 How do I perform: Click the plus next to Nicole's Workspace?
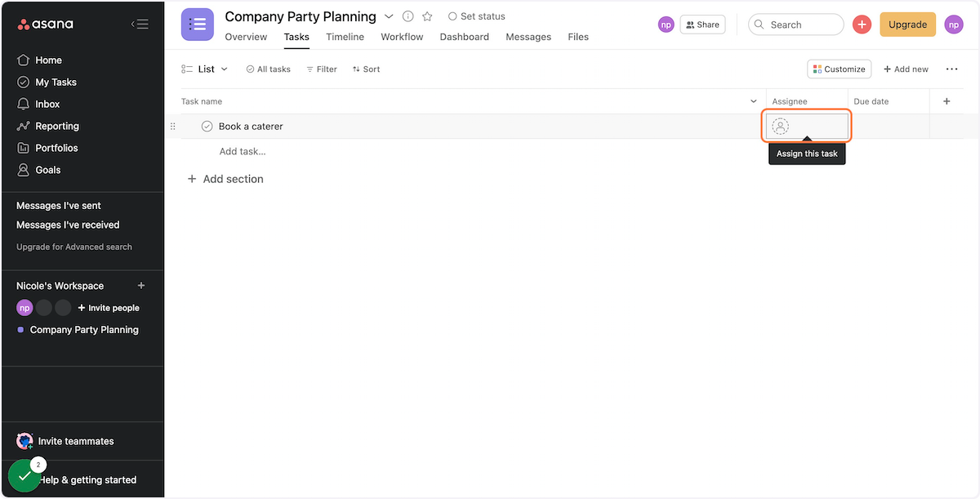tap(141, 286)
